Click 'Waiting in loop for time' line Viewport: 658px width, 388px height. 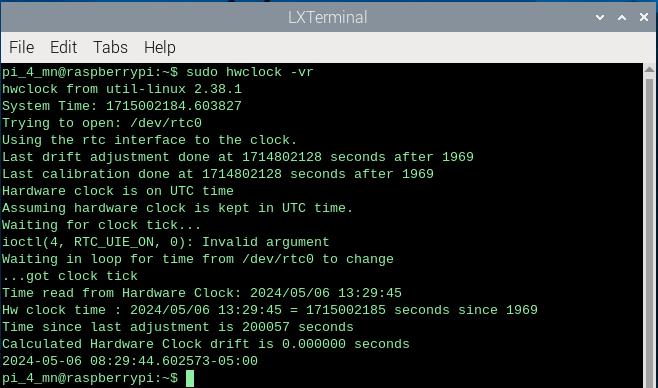tap(198, 259)
